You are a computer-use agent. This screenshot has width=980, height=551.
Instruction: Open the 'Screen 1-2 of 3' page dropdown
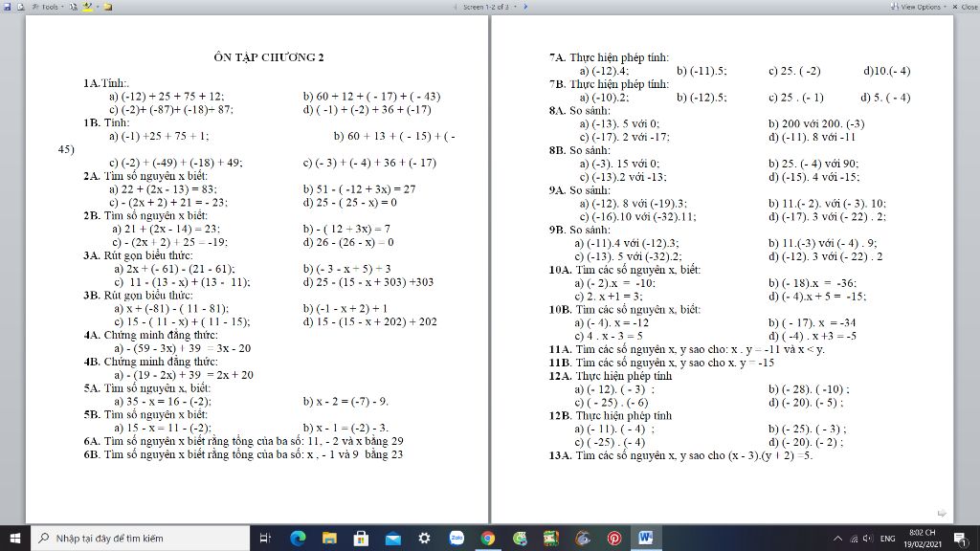point(489,7)
